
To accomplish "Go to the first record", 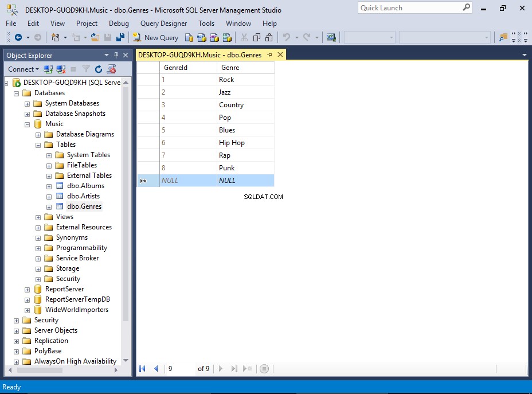I will pos(143,369).
